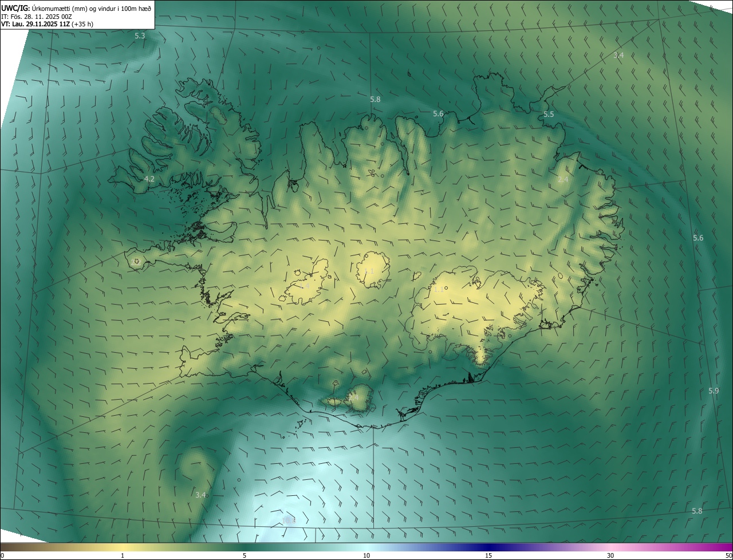
Task: Click the 5.9 value label on the map
Action: tap(713, 391)
